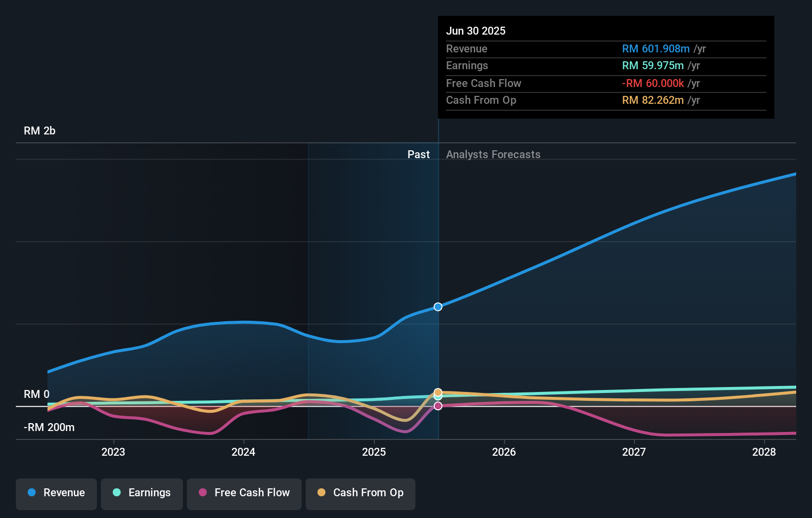Click the 2027 year axis marker
This screenshot has height=518, width=812.
click(635, 452)
